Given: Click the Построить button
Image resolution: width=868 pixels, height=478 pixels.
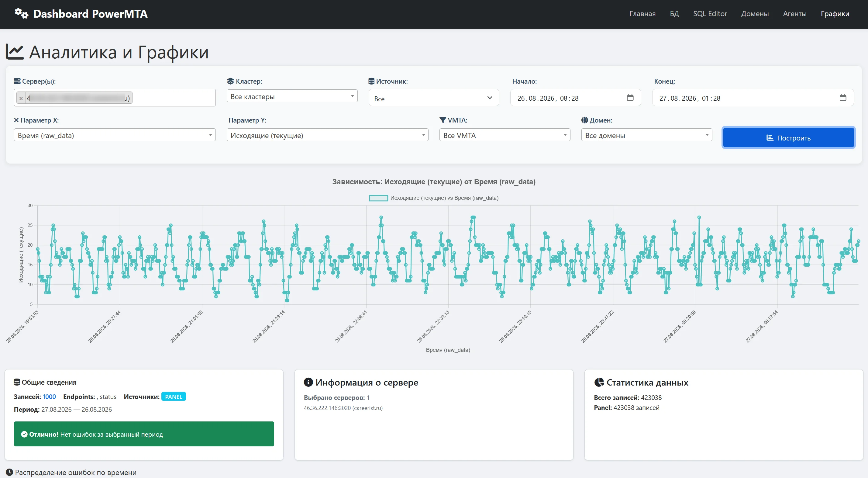Looking at the screenshot, I should pyautogui.click(x=788, y=137).
